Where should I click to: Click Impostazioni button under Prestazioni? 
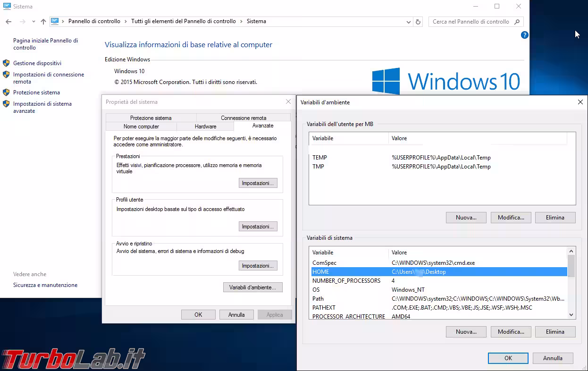coord(258,183)
